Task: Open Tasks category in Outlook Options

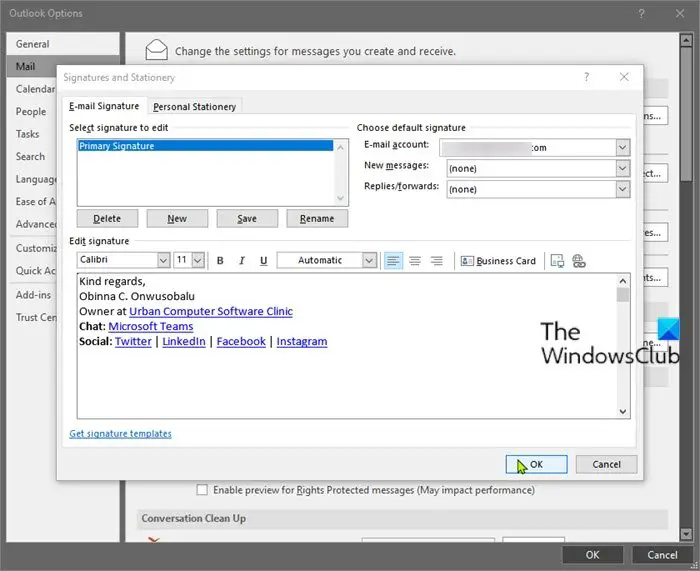Action: pyautogui.click(x=28, y=134)
